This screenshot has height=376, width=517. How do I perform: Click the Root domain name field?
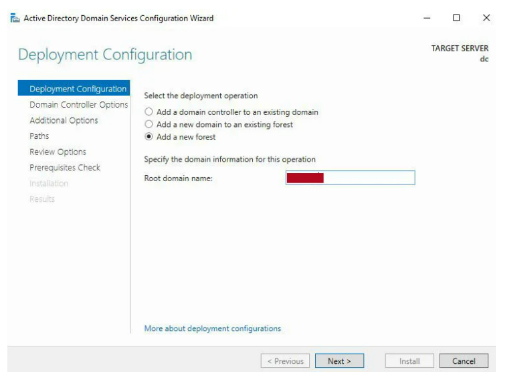click(x=350, y=178)
